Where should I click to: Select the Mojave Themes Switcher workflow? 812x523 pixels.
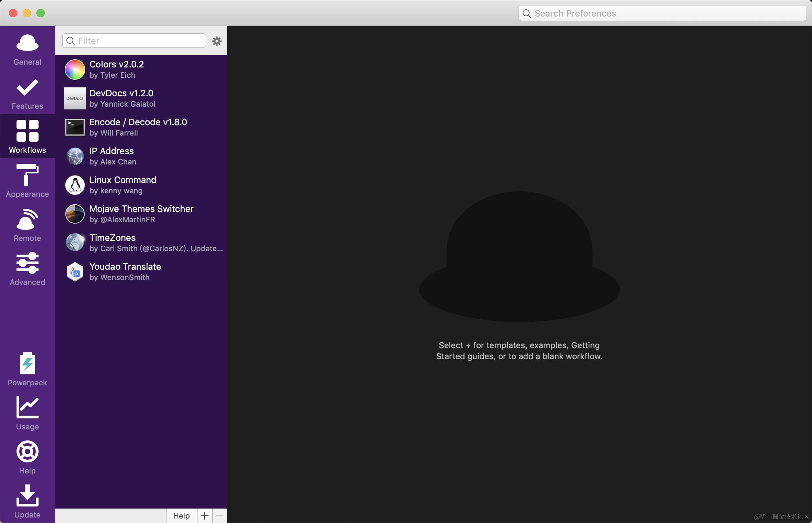click(x=141, y=214)
